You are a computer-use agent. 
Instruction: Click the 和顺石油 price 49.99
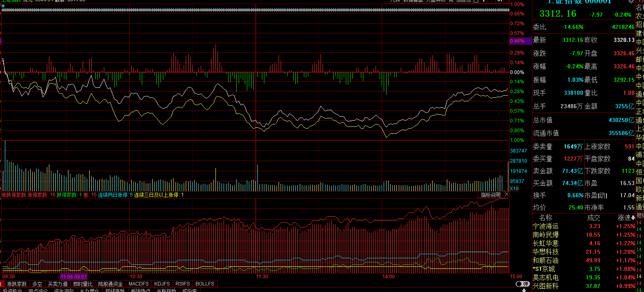coord(593,260)
